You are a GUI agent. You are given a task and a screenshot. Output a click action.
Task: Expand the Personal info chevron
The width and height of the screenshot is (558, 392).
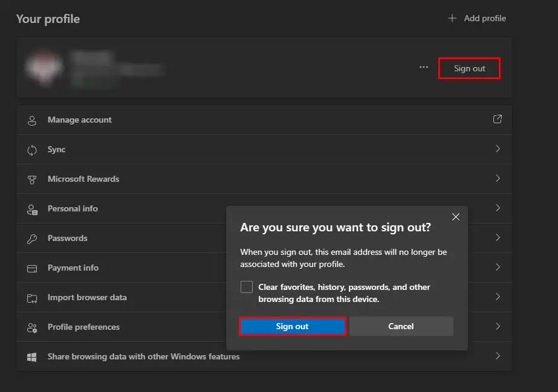(498, 208)
